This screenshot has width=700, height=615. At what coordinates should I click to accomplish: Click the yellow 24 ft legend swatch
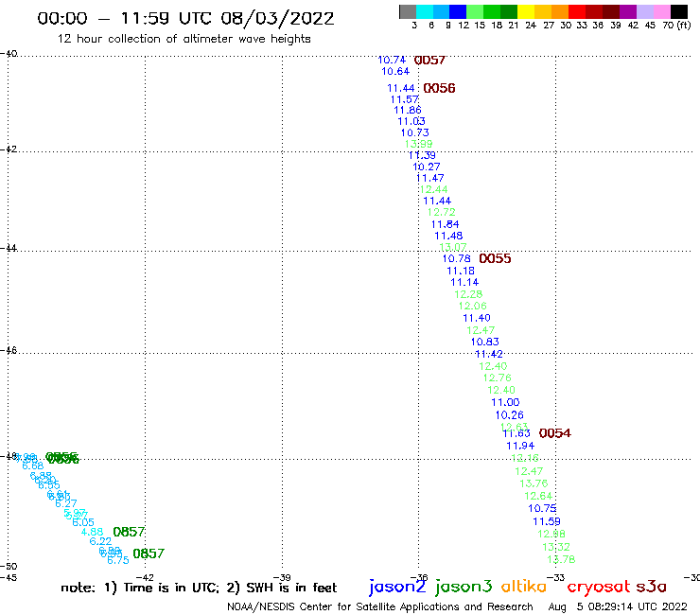point(526,11)
